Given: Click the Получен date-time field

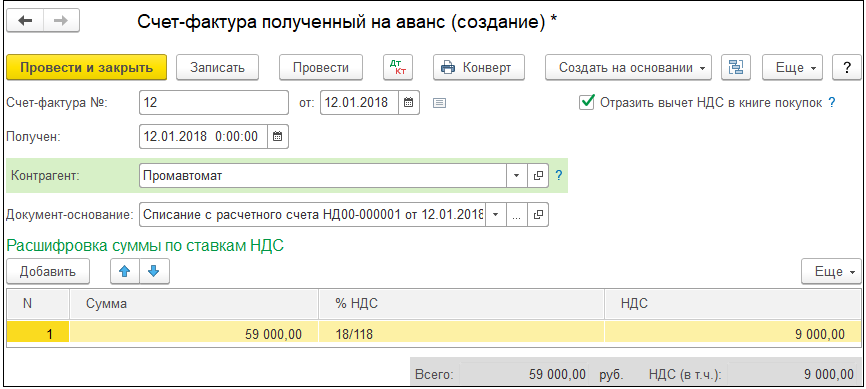Looking at the screenshot, I should [204, 136].
